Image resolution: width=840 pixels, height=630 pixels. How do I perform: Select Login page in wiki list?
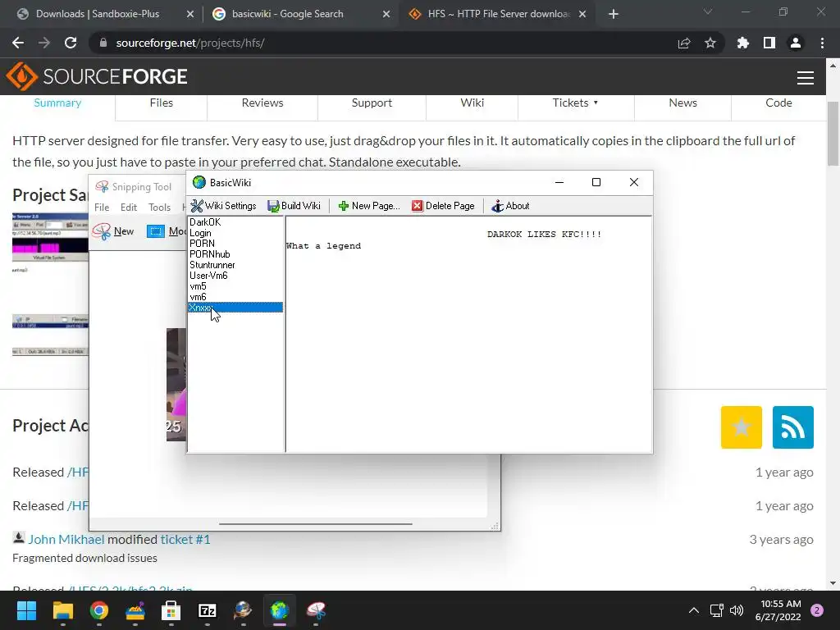tap(235, 232)
